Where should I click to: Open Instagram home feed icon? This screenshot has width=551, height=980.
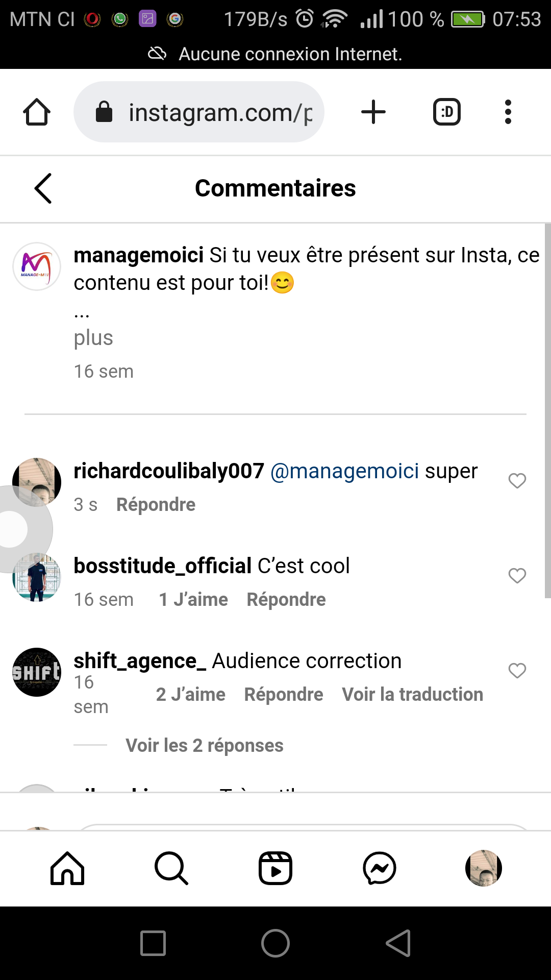pos(67,868)
